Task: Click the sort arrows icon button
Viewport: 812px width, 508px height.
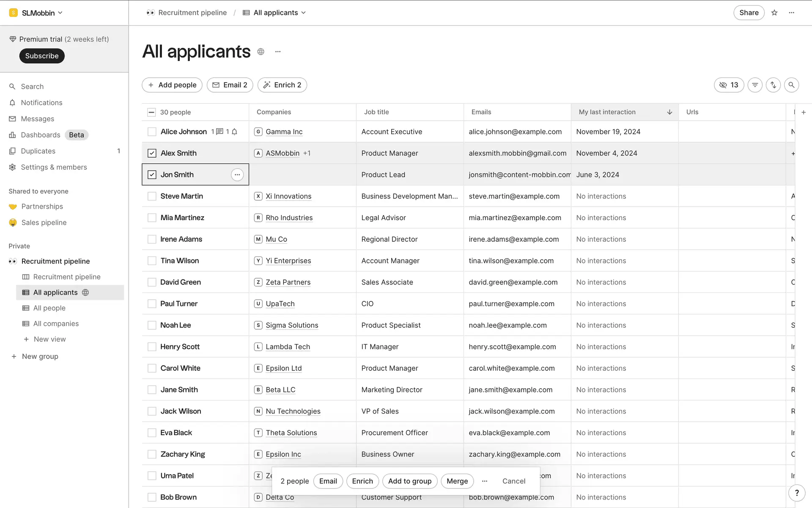Action: (773, 85)
